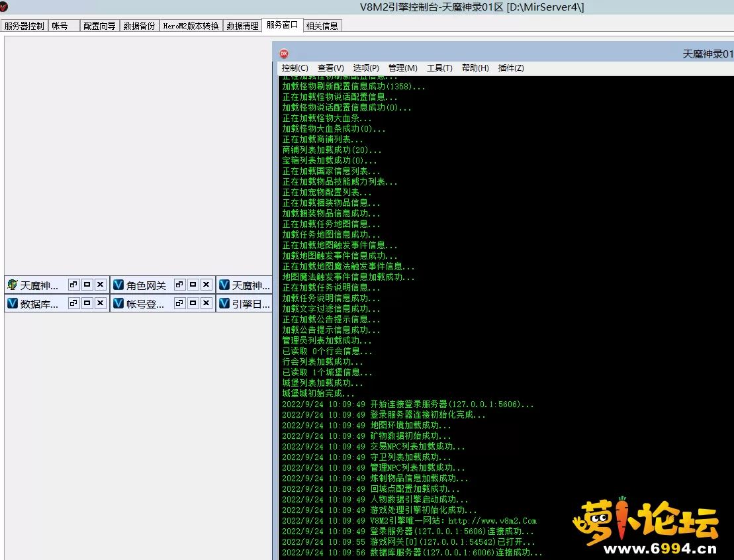Close the 帐号登 window
This screenshot has width=734, height=560.
tap(206, 303)
